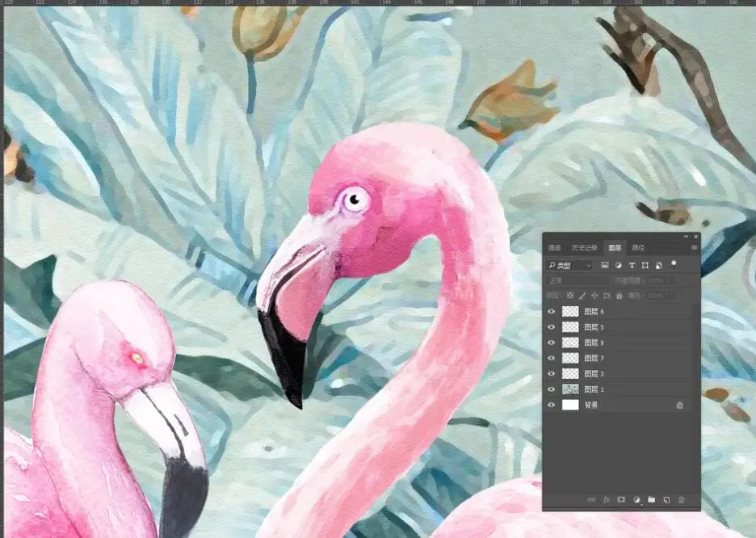Select the 图层 7 thumbnail

point(570,358)
